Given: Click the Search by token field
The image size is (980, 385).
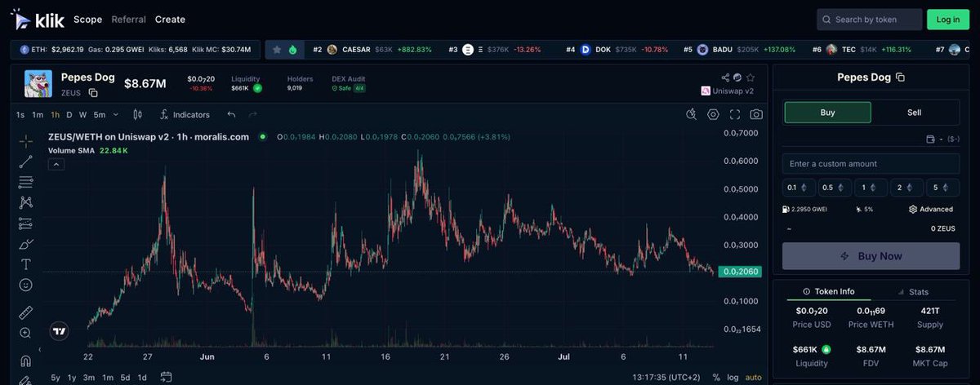Looking at the screenshot, I should point(869,20).
